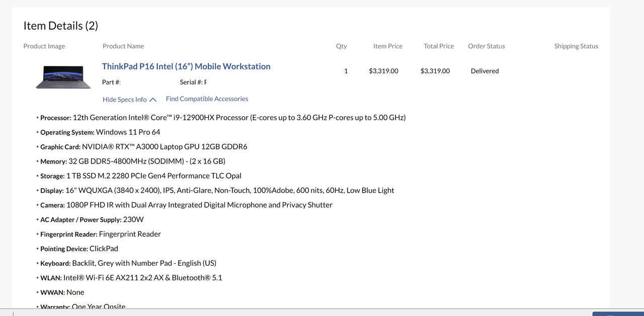Viewport: 644px width, 316px height.
Task: Select the Keyboard Backlit Grey spec line
Action: [x=126, y=264]
